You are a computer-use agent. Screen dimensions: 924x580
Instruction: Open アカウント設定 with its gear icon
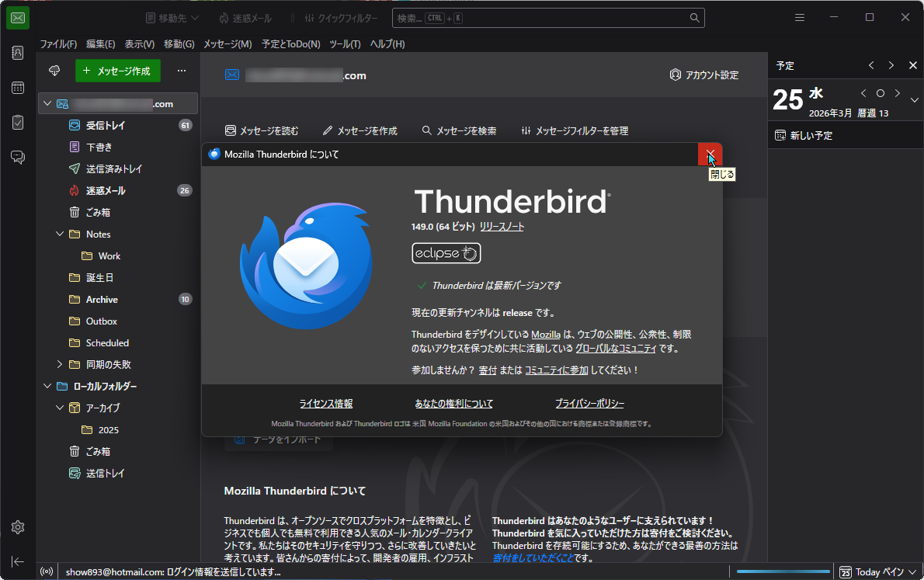point(675,75)
